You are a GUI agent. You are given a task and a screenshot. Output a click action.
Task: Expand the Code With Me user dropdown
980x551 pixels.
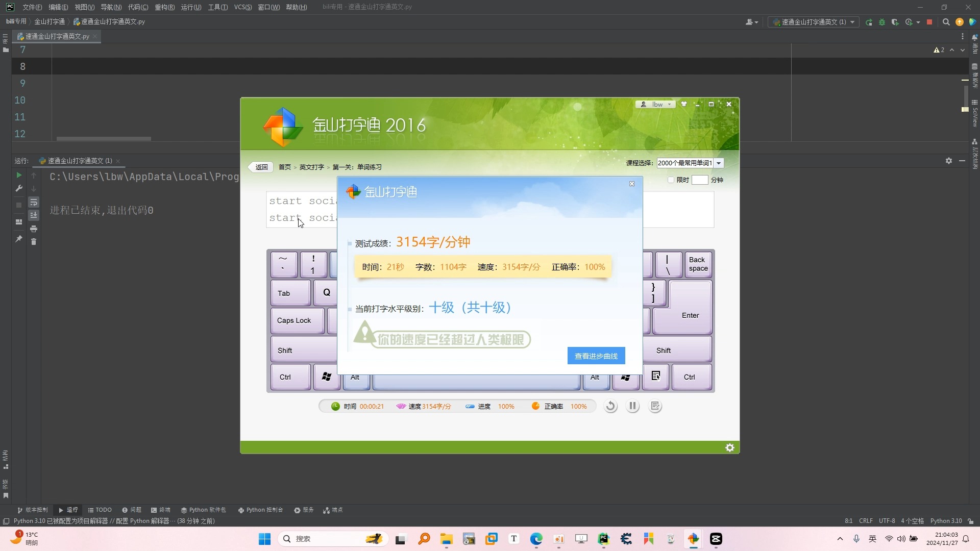[x=752, y=22]
